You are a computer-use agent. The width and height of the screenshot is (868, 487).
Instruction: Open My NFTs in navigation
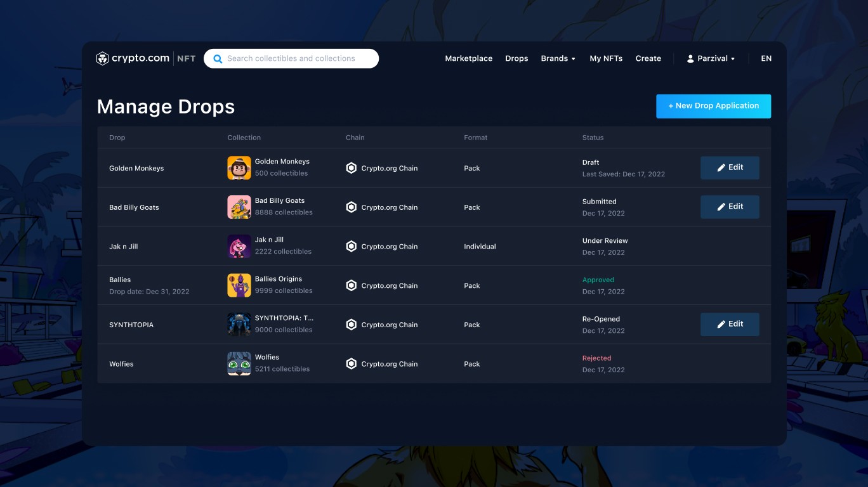606,58
